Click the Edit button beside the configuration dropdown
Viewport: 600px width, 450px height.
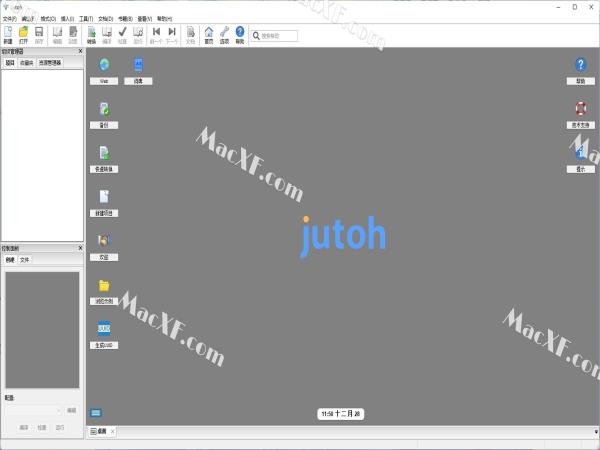[x=72, y=410]
